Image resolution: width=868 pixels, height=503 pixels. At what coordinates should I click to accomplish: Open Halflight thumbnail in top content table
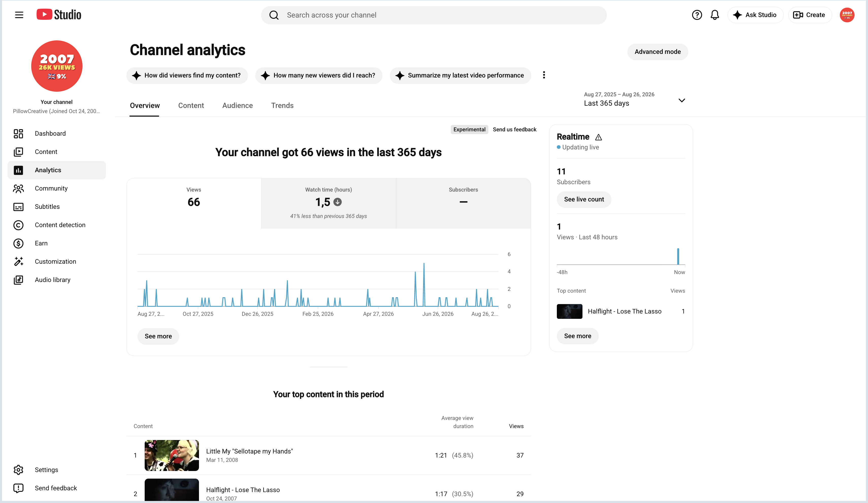pos(172,490)
